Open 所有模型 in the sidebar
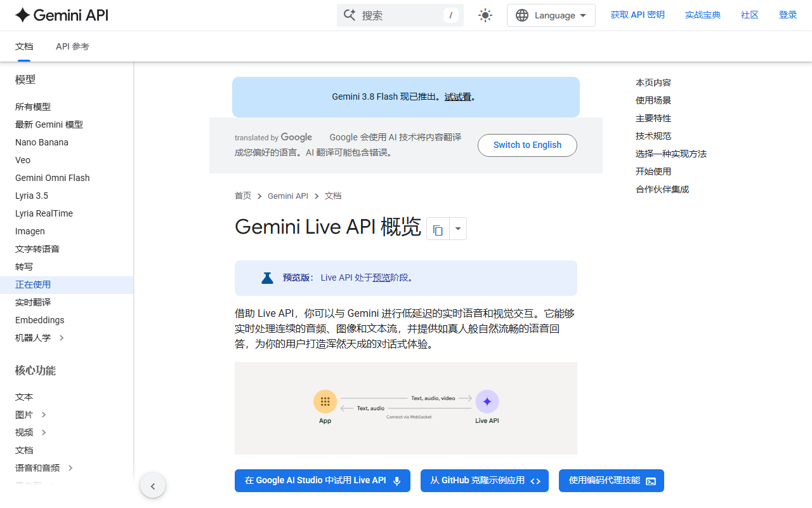 coord(33,107)
